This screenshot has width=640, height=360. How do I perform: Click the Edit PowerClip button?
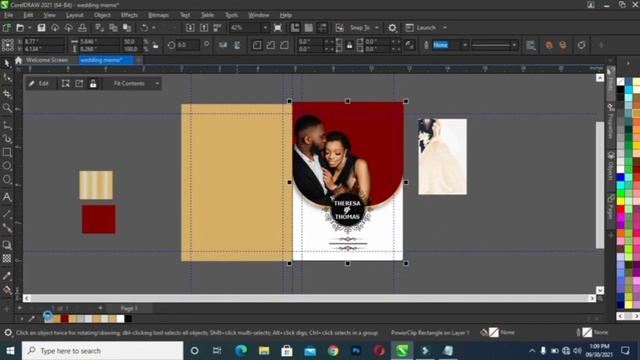[38, 84]
